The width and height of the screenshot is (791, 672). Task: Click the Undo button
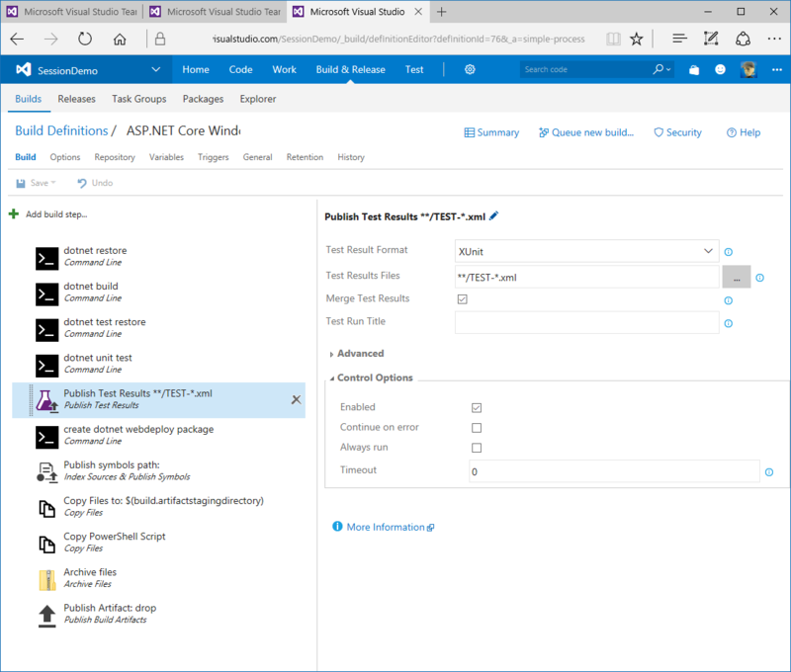(x=95, y=183)
